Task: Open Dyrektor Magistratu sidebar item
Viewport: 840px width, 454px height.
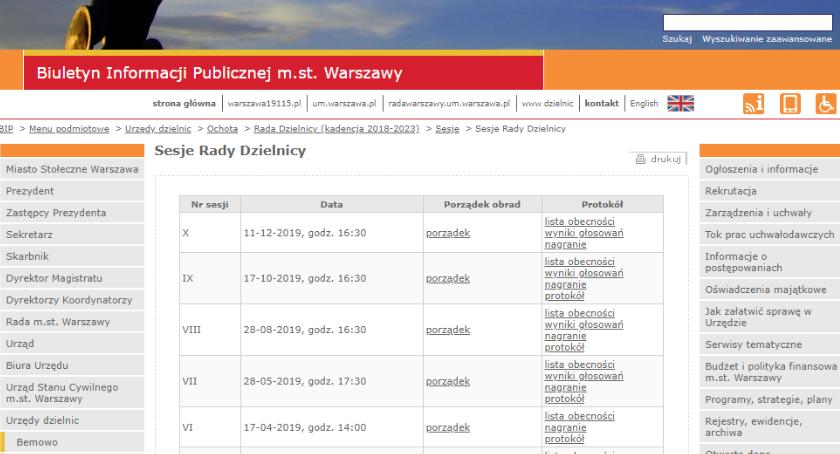Action: 72,278
